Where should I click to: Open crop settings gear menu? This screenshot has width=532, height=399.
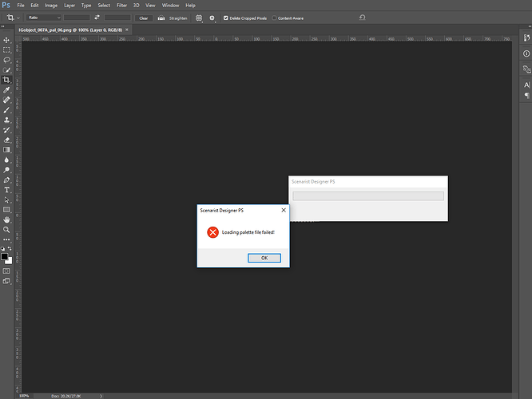[x=212, y=18]
